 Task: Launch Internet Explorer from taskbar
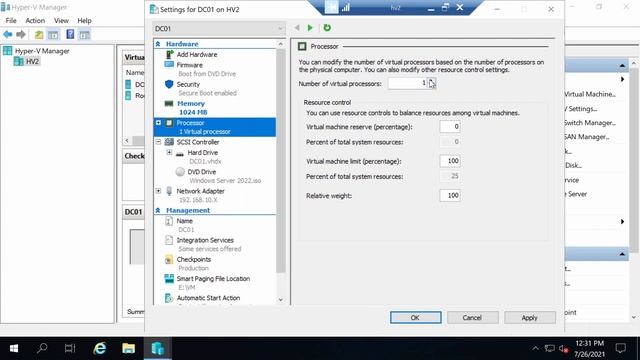coord(100,348)
